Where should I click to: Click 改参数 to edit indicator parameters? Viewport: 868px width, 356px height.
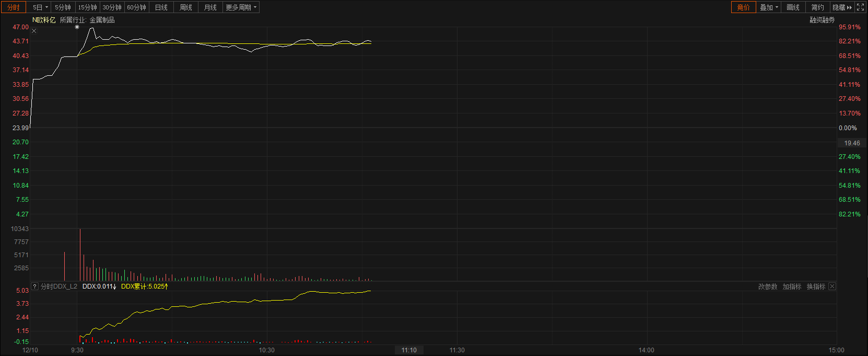pos(768,286)
